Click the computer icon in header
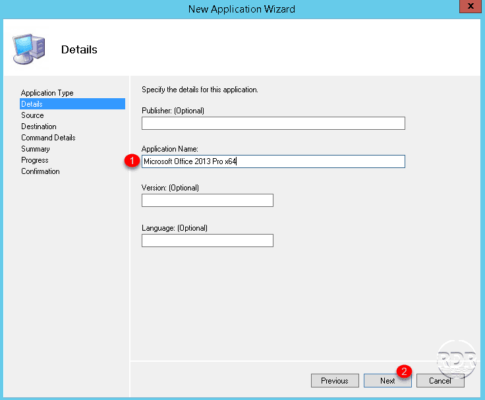485x400 pixels. click(x=29, y=49)
